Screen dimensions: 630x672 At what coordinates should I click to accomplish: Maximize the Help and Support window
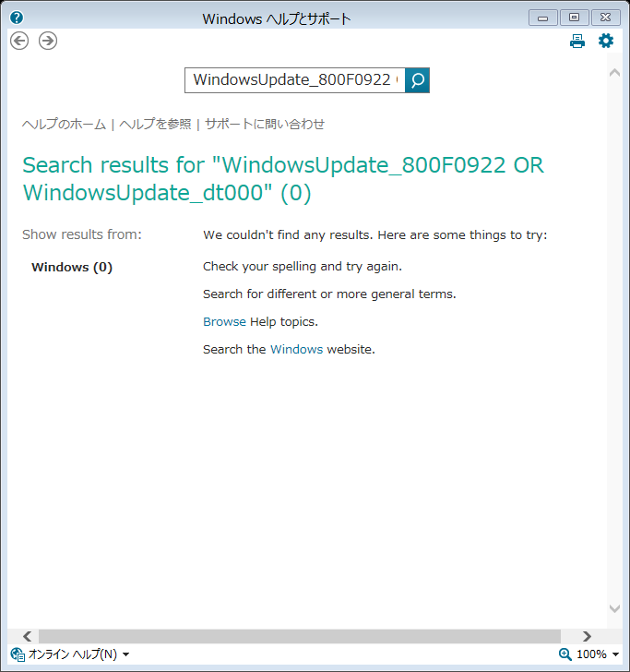[574, 18]
